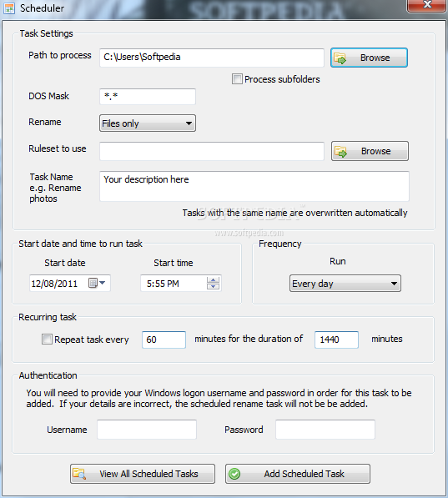Click the Scheduler calendar icon in title bar
The width and height of the screenshot is (448, 498).
(9, 8)
